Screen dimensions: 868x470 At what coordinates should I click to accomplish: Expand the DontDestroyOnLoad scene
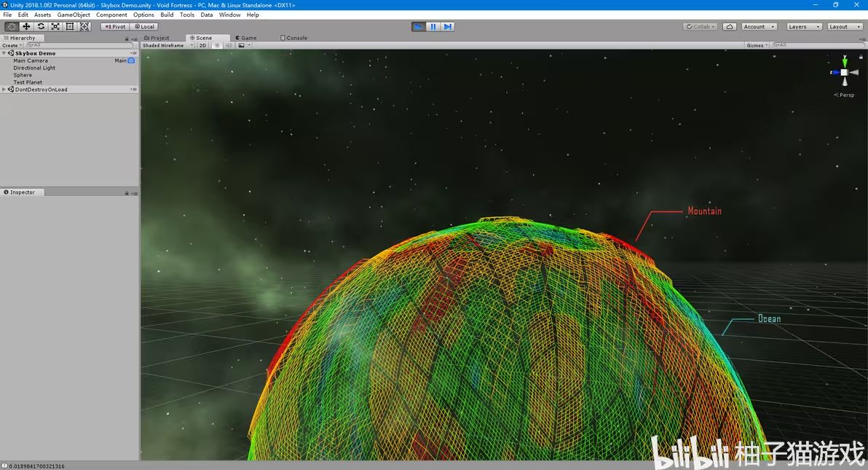click(4, 89)
